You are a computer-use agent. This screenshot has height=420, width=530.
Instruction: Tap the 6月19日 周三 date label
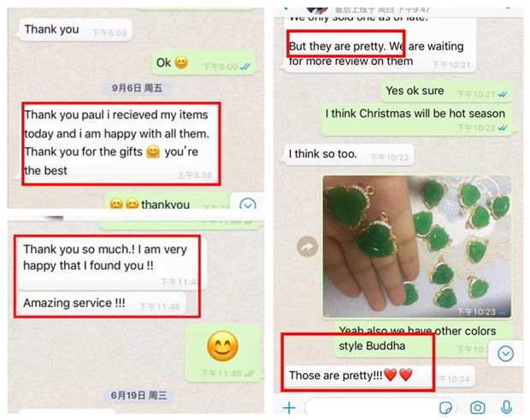click(138, 395)
